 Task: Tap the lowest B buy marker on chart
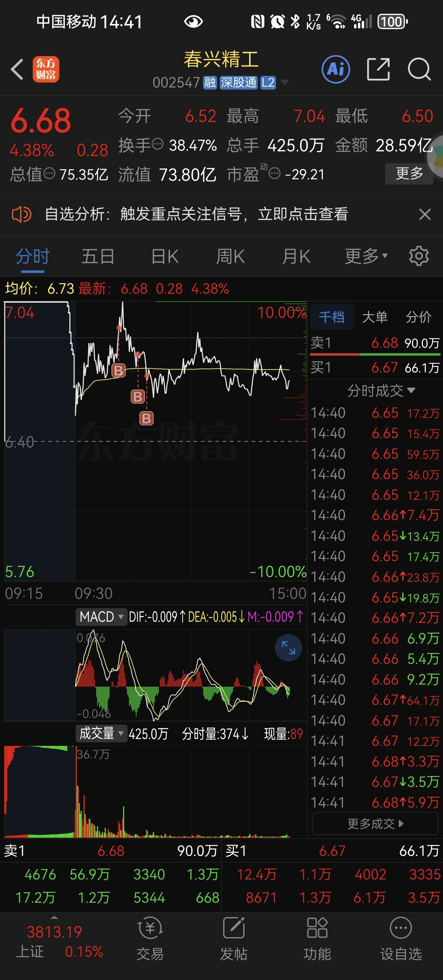click(147, 418)
